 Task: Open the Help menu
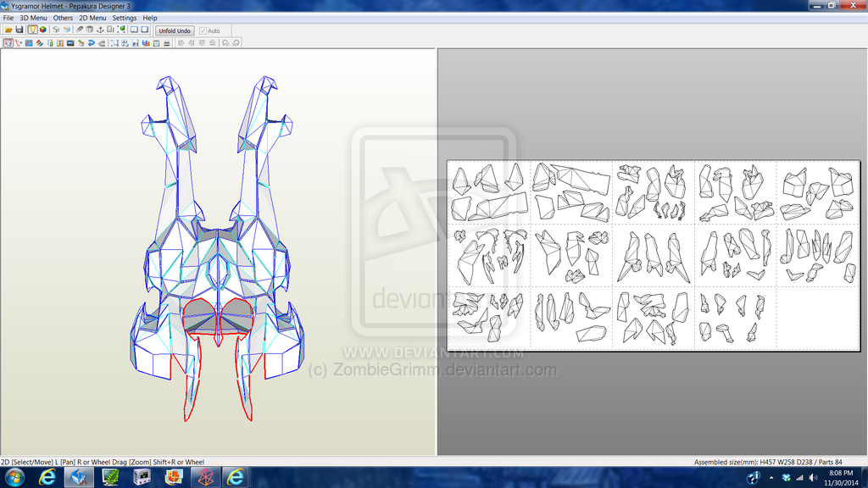click(x=150, y=18)
